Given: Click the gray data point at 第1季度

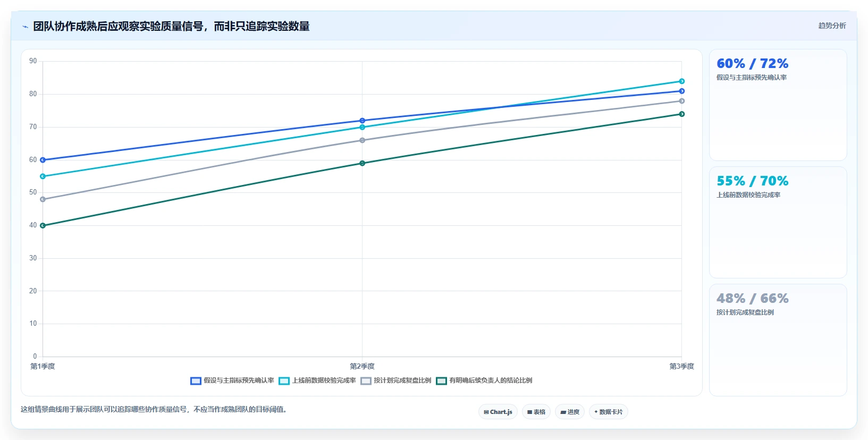Looking at the screenshot, I should pos(43,199).
